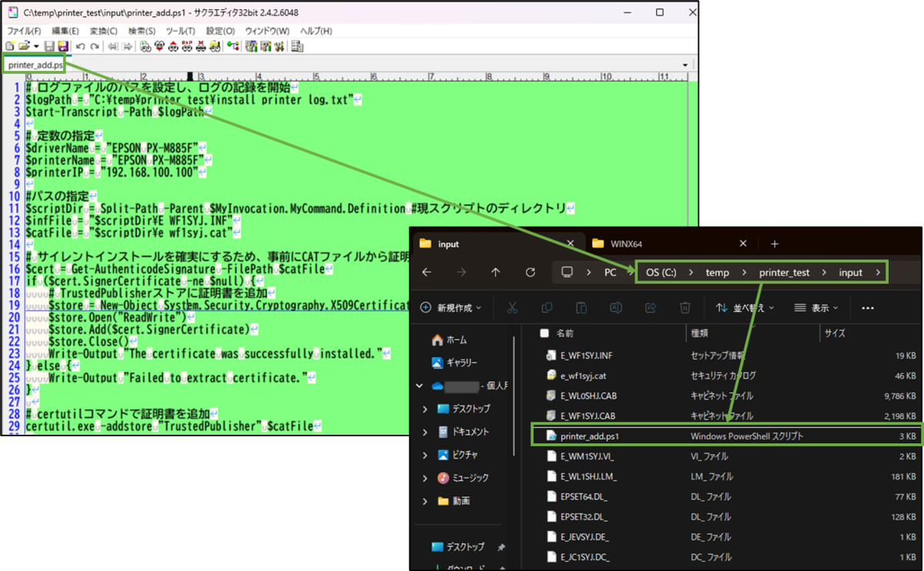This screenshot has width=924, height=571.
Task: Expand chevron after input in address bar
Action: coord(878,272)
